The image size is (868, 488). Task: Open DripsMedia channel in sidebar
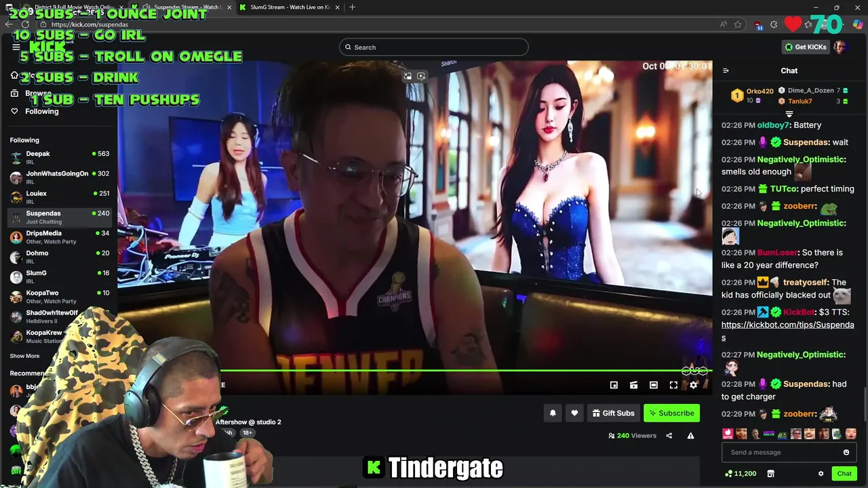[60, 237]
